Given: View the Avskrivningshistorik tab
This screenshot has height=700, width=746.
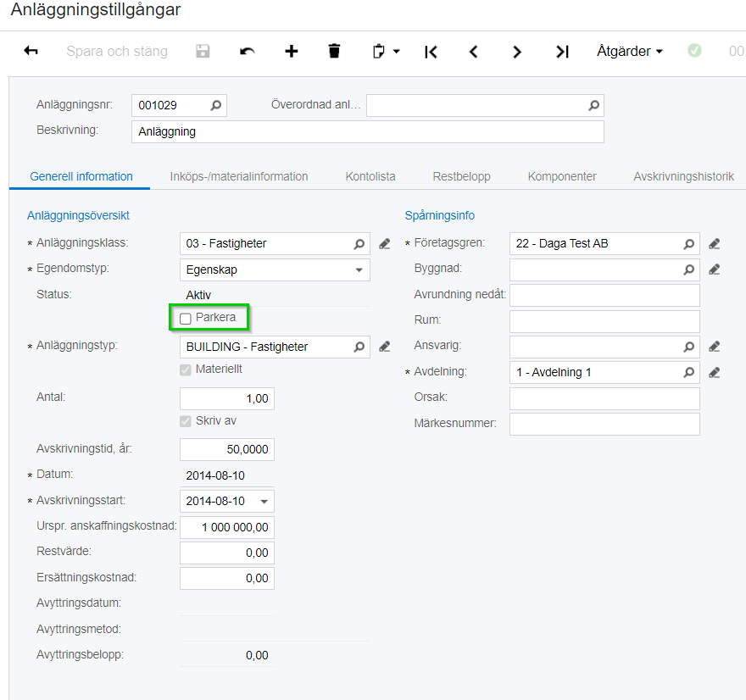Looking at the screenshot, I should (x=683, y=176).
